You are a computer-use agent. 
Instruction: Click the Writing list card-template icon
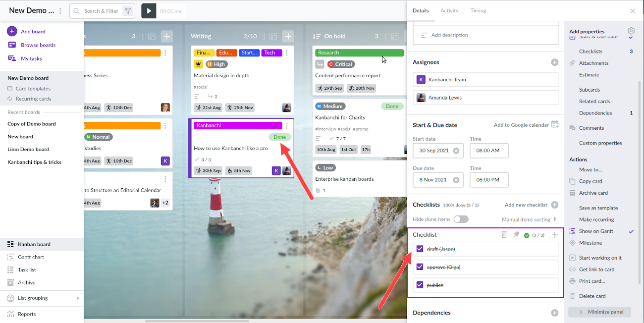pyautogui.click(x=273, y=36)
